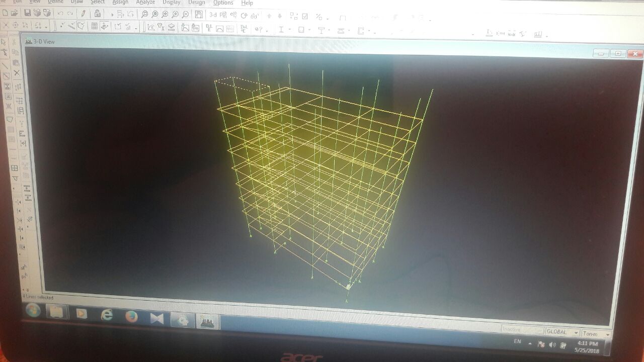Screen dimensions: 644x362
Task: Open Firefox from the taskbar
Action: [x=131, y=316]
